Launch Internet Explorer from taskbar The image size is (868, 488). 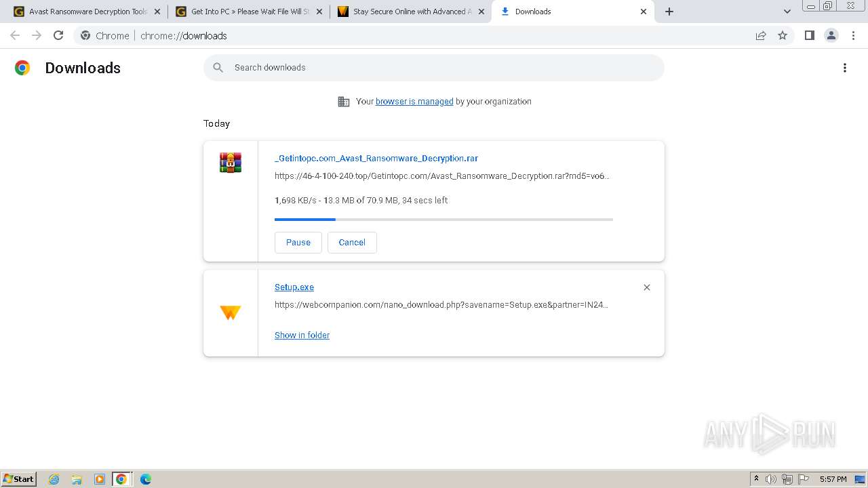[x=54, y=479]
